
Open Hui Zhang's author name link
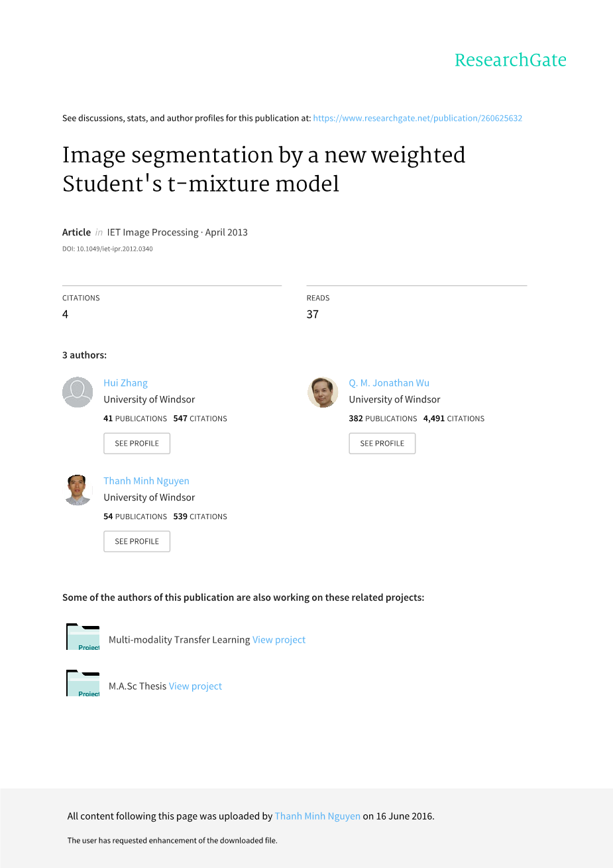[x=125, y=383]
